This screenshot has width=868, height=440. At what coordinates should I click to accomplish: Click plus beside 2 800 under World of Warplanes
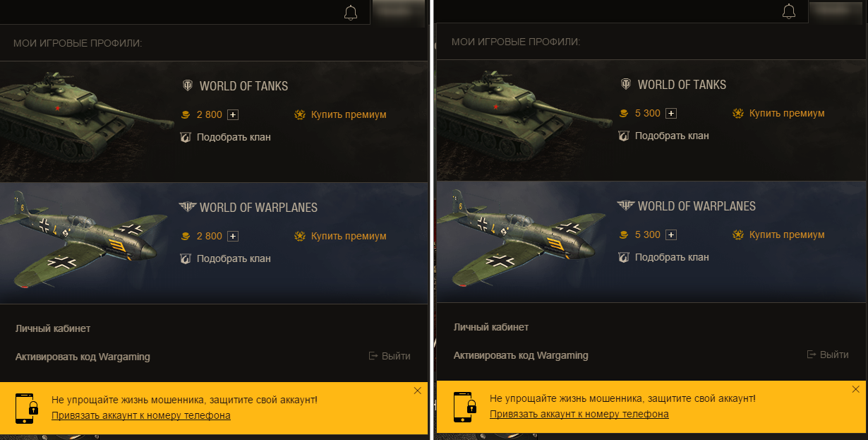click(233, 236)
